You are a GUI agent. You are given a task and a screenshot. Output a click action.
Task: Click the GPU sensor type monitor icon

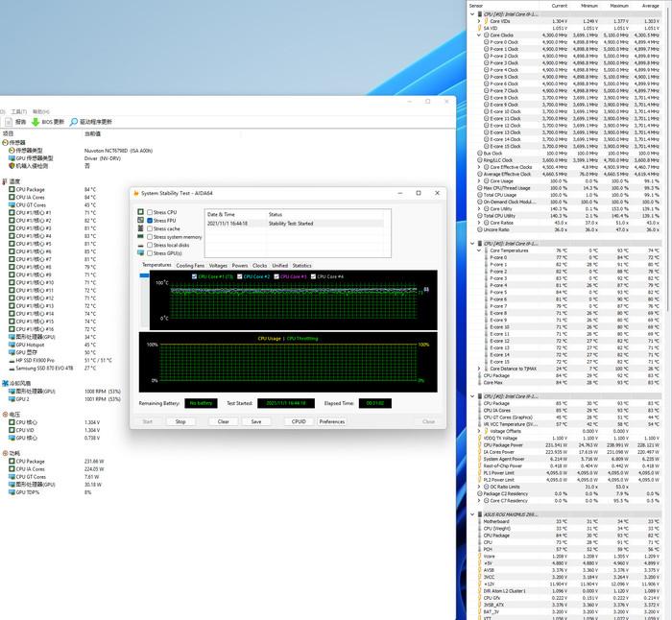(12, 158)
